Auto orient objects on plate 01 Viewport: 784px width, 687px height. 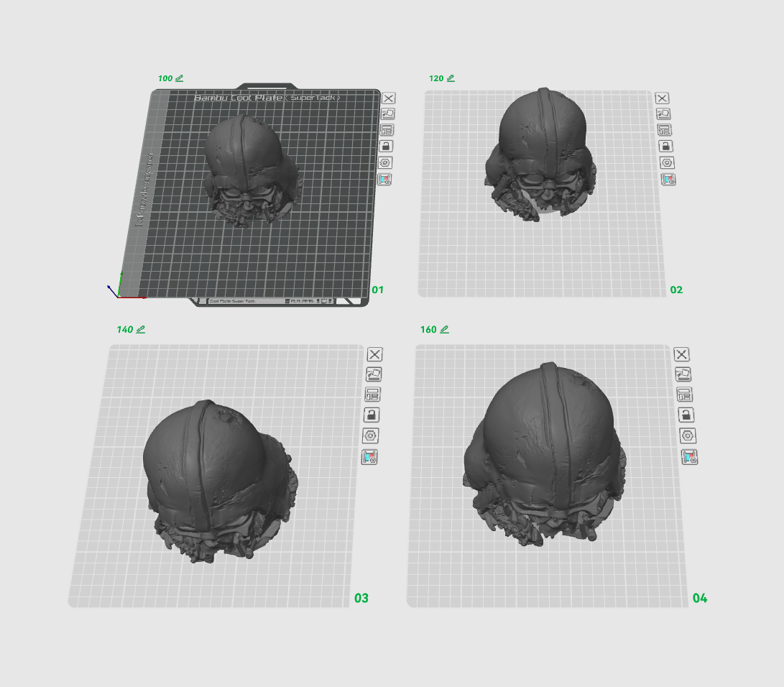click(387, 114)
